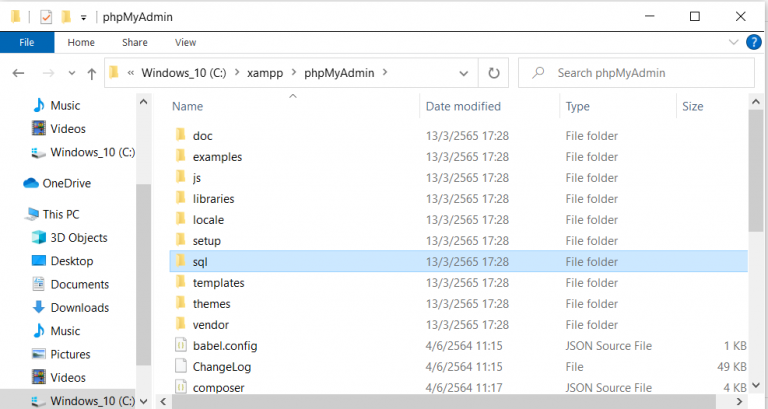The width and height of the screenshot is (768, 409).
Task: Click the Back navigation arrow
Action: click(x=18, y=73)
